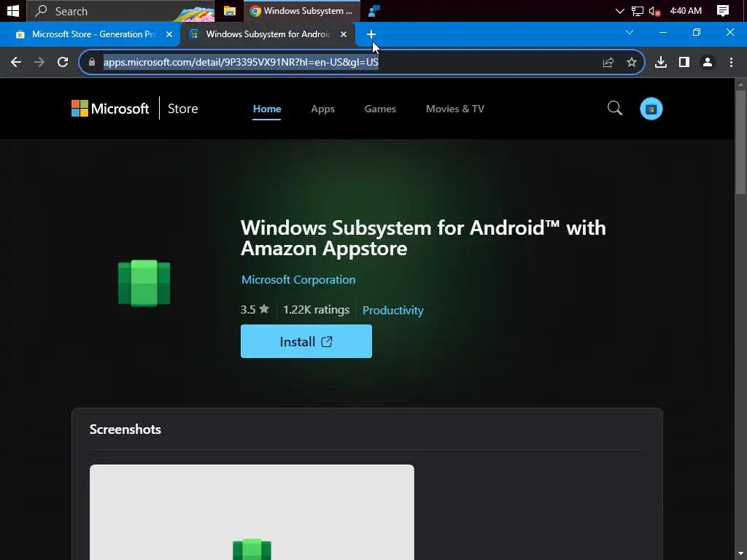Go forward in browser history
Viewport: 747px width, 560px height.
click(x=39, y=63)
